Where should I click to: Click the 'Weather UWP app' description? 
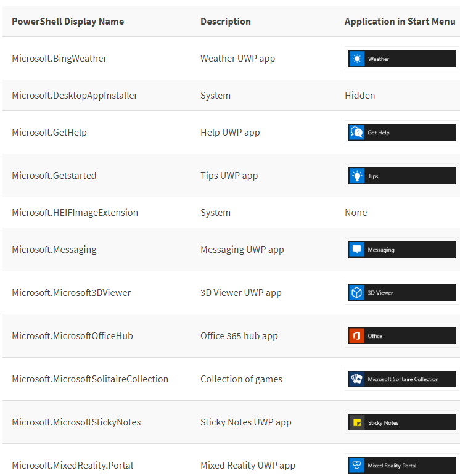point(238,59)
